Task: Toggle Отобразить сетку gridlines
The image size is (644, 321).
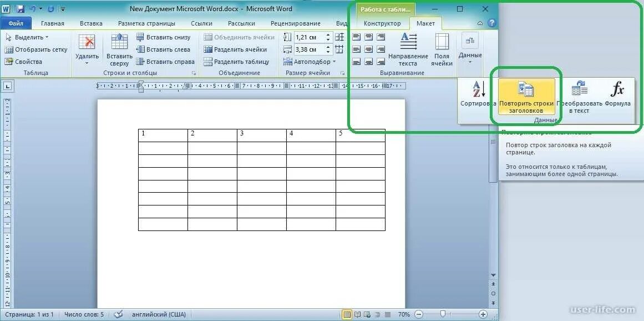Action: [36, 49]
